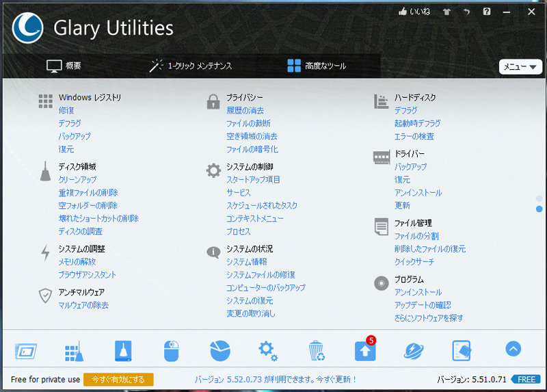Open software update icon with badge 5

(365, 350)
